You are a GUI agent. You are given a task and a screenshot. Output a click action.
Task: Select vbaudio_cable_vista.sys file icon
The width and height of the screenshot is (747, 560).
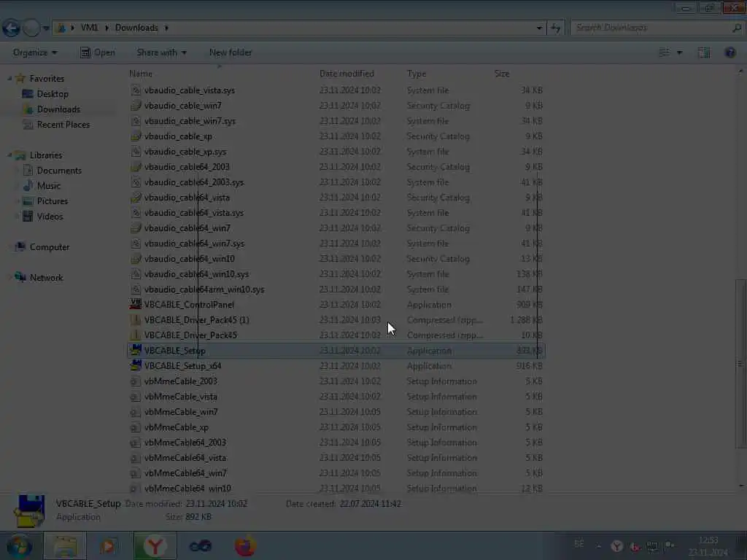pos(136,90)
